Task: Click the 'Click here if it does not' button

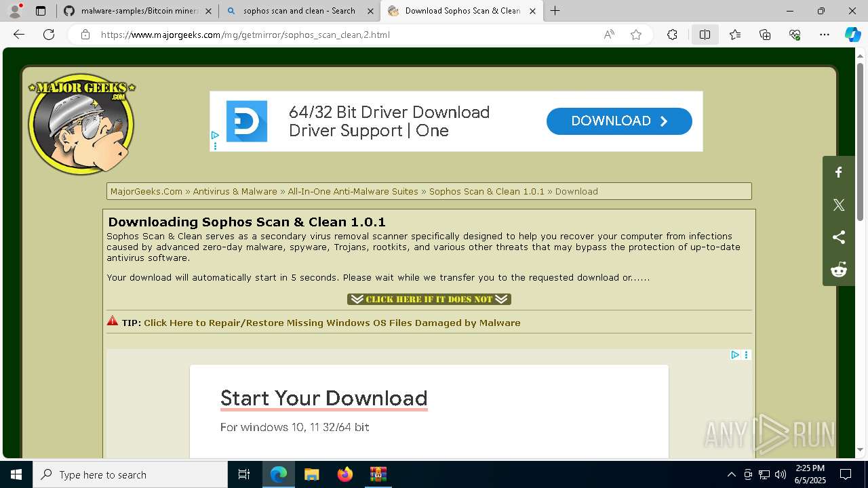Action: click(x=429, y=299)
